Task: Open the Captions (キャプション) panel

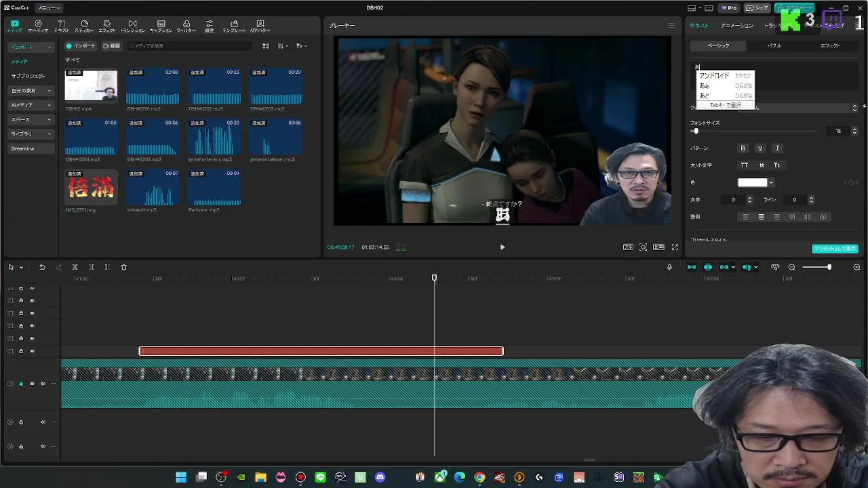Action: [161, 26]
